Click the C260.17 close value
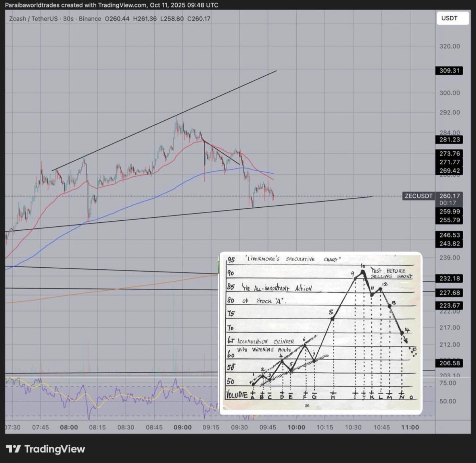The height and width of the screenshot is (463, 476). (x=199, y=19)
